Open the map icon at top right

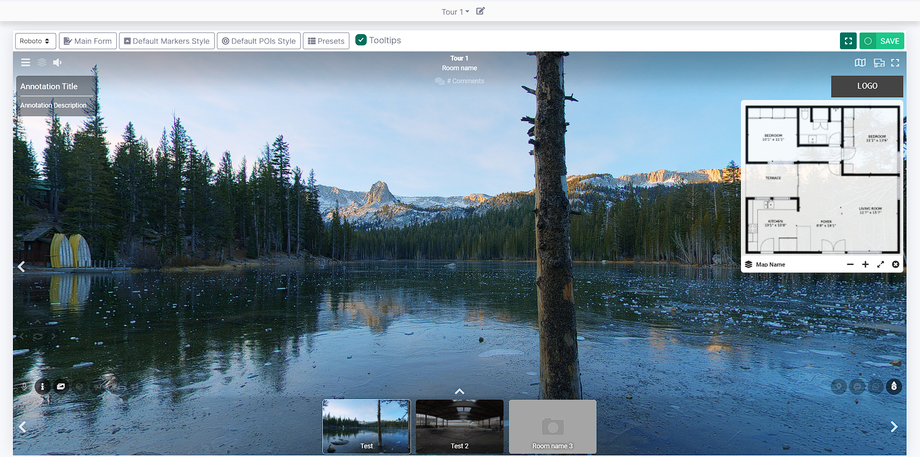860,63
